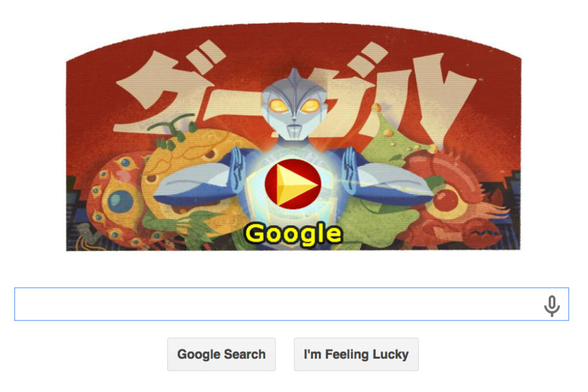
Task: Click the Google Search button
Action: pos(221,354)
